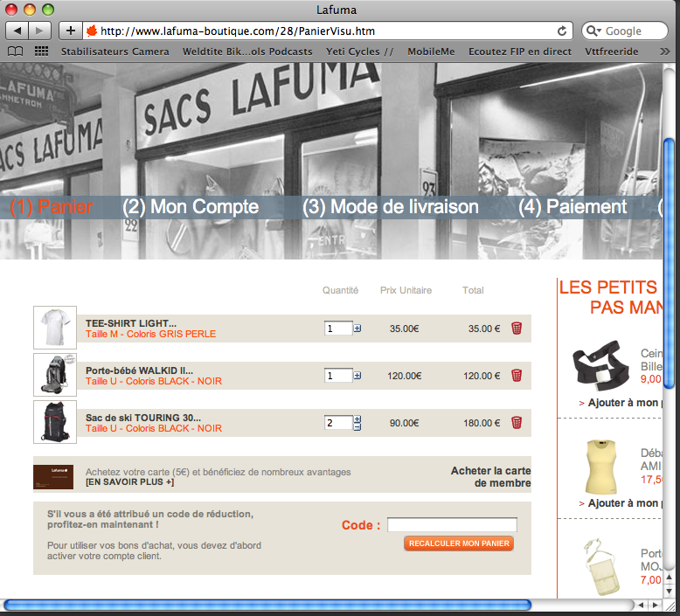Screen dimensions: 680x616
Task: Click Acheter la carte de membre
Action: click(490, 477)
